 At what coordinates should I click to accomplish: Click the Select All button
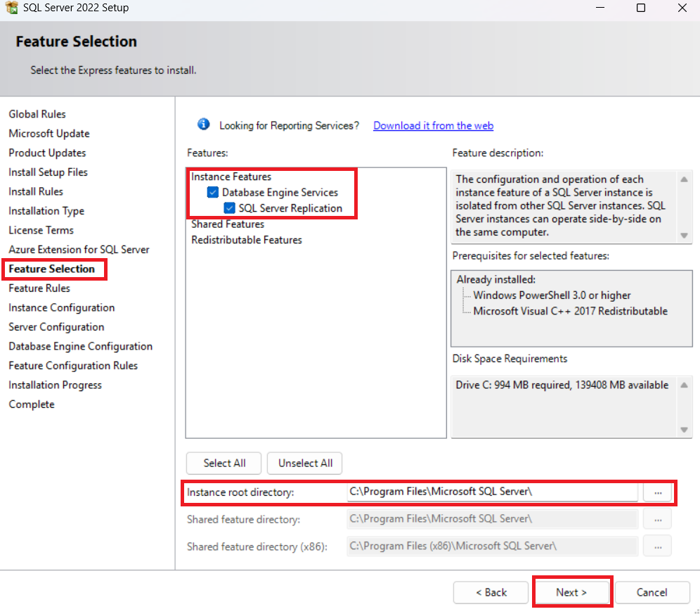(x=223, y=463)
